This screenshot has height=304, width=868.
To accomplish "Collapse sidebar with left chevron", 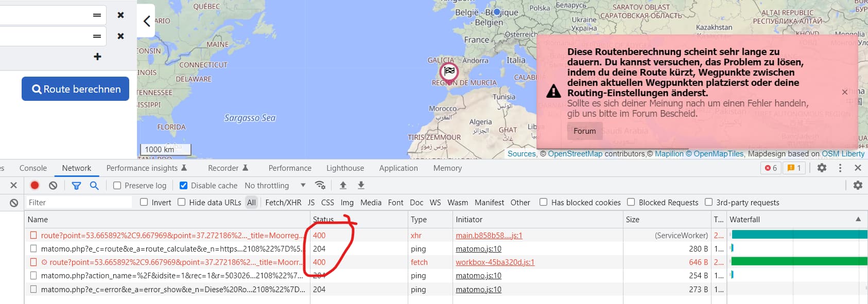I will pyautogui.click(x=147, y=21).
